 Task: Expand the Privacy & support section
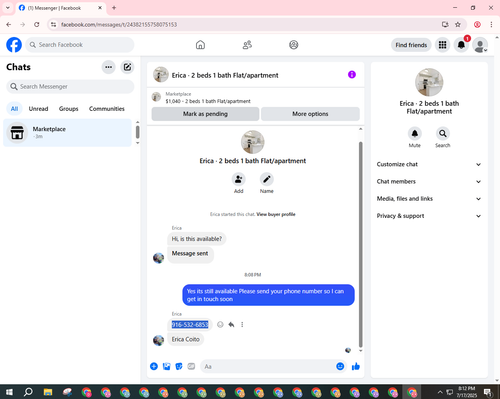[429, 216]
